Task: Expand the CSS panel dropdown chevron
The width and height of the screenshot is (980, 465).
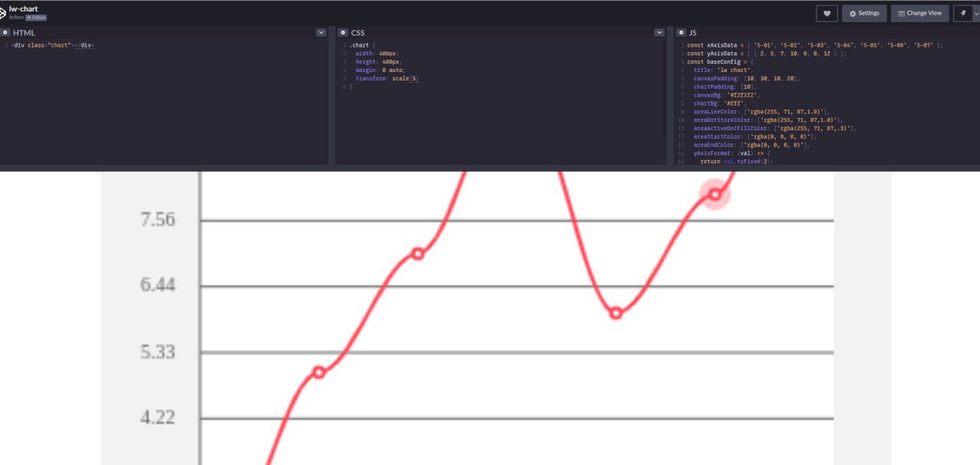Action: (x=659, y=33)
